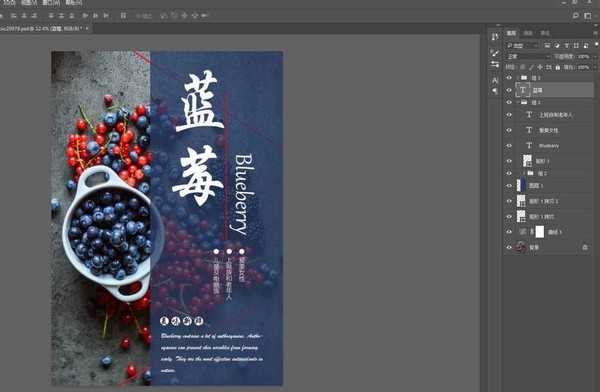Switch to the 图层 panel tab
Viewport: 600px width, 392px height.
[x=512, y=33]
